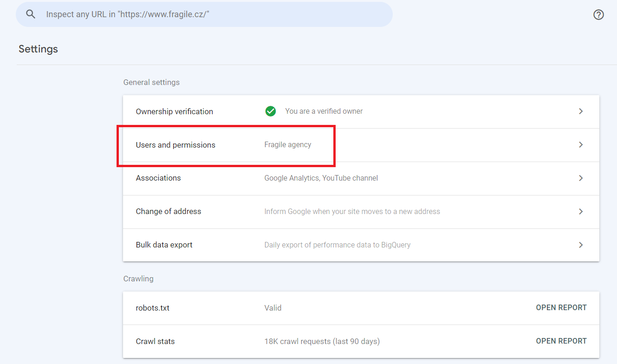
Task: Click the green verified checkmark icon
Action: [x=270, y=111]
